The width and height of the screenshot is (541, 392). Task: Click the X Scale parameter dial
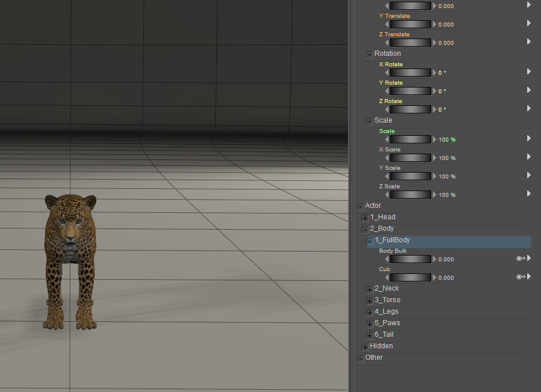(x=410, y=158)
